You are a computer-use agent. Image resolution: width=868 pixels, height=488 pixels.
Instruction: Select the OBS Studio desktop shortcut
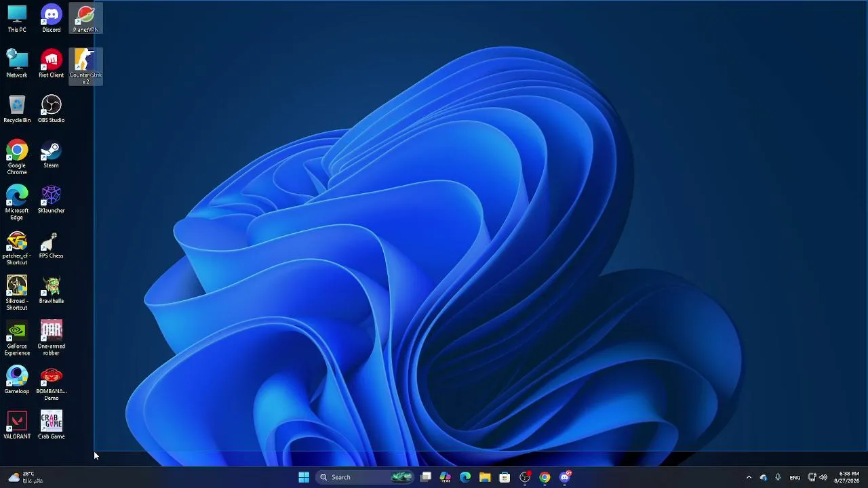(x=51, y=109)
